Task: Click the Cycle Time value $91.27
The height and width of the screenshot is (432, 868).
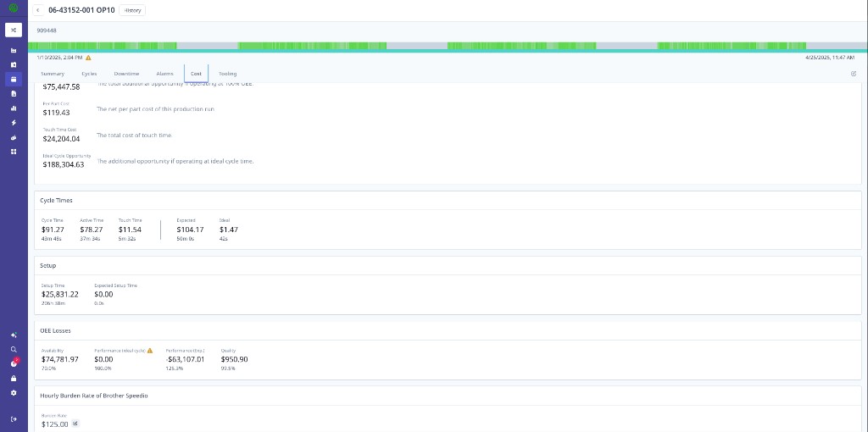Action: 53,230
